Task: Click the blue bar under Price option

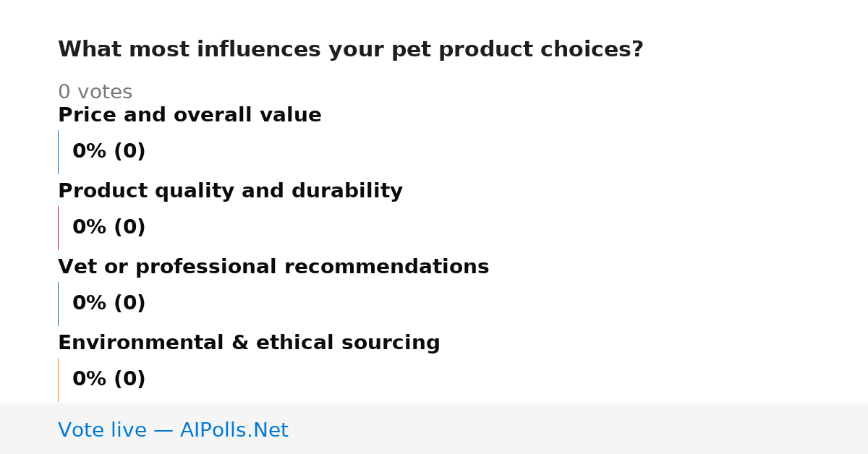Action: [x=58, y=152]
